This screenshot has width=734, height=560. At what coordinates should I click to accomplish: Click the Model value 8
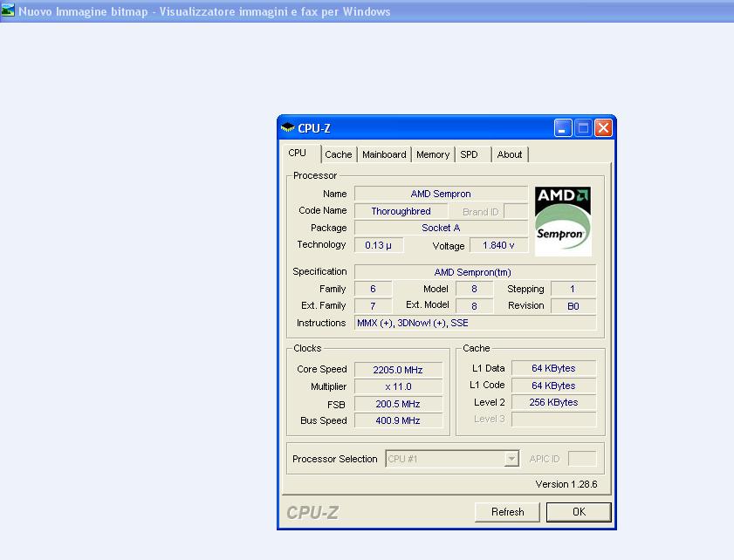(474, 289)
